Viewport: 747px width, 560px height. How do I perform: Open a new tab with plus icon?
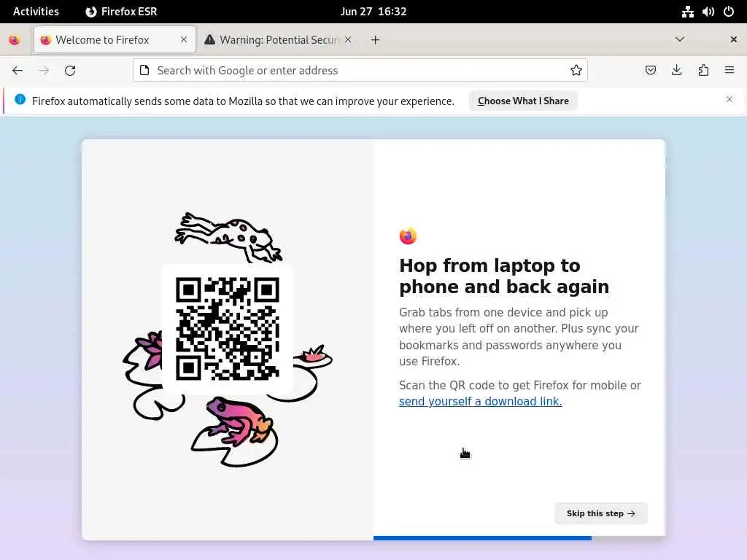click(376, 40)
